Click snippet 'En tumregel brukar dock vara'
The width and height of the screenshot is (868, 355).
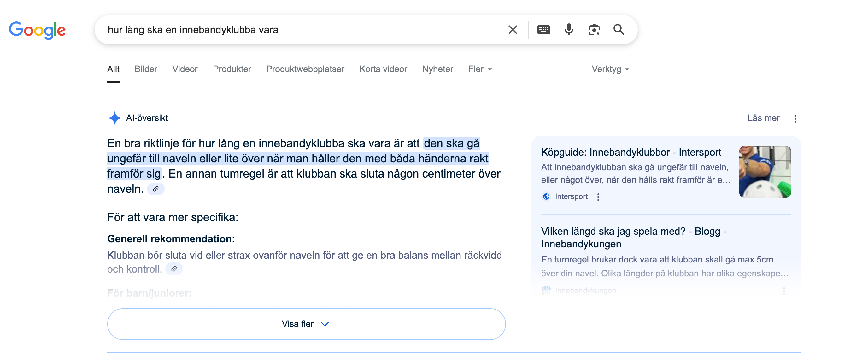point(665,266)
